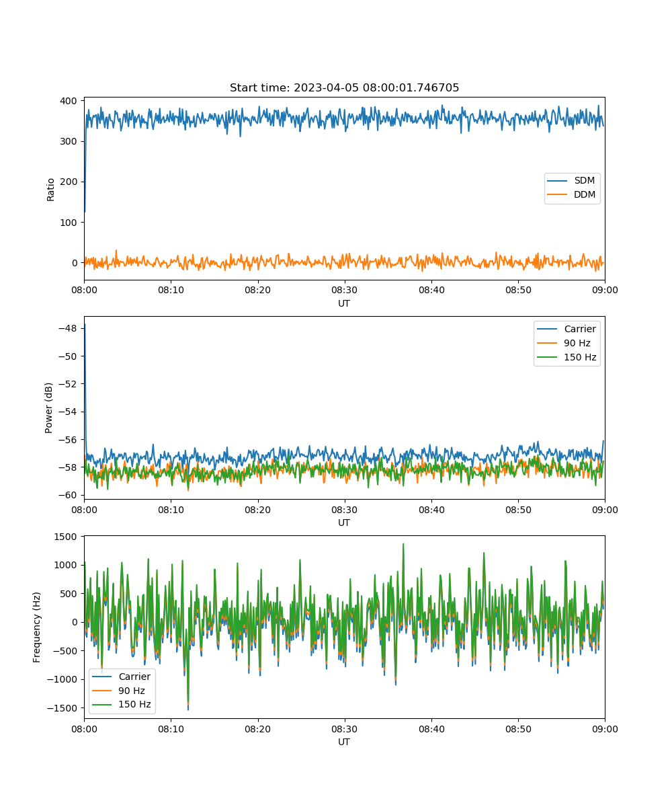The width and height of the screenshot is (672, 807).
Task: Click the 08:20 tick under the Power plot
Action: tap(257, 509)
